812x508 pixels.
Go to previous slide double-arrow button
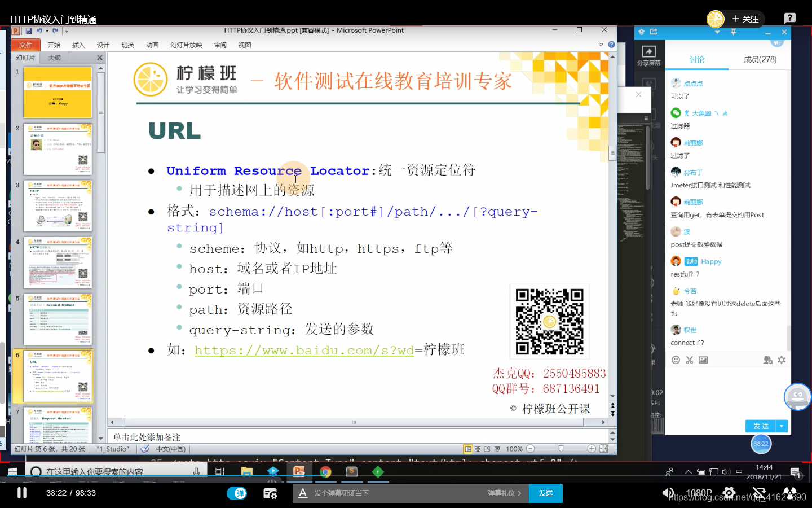[x=612, y=405]
